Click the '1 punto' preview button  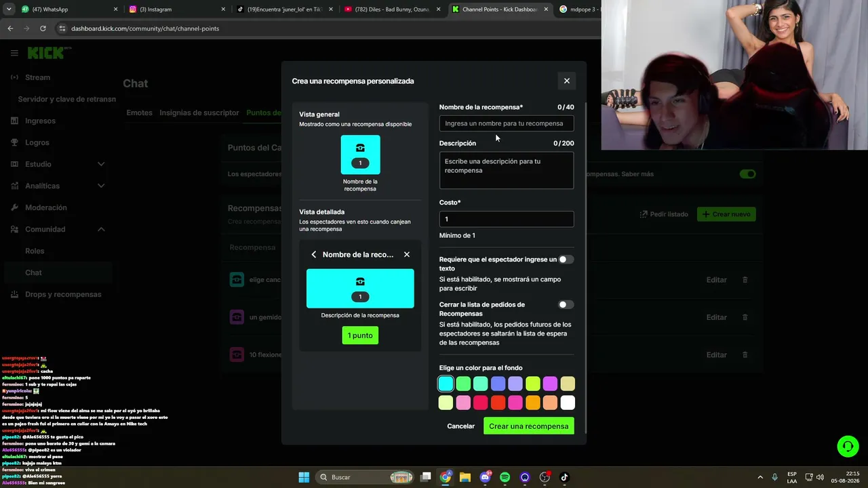click(x=360, y=335)
